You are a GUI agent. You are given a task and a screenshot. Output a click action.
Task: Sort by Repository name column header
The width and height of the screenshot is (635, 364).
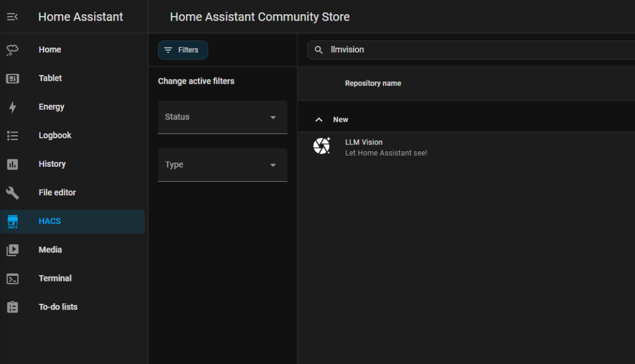click(373, 84)
